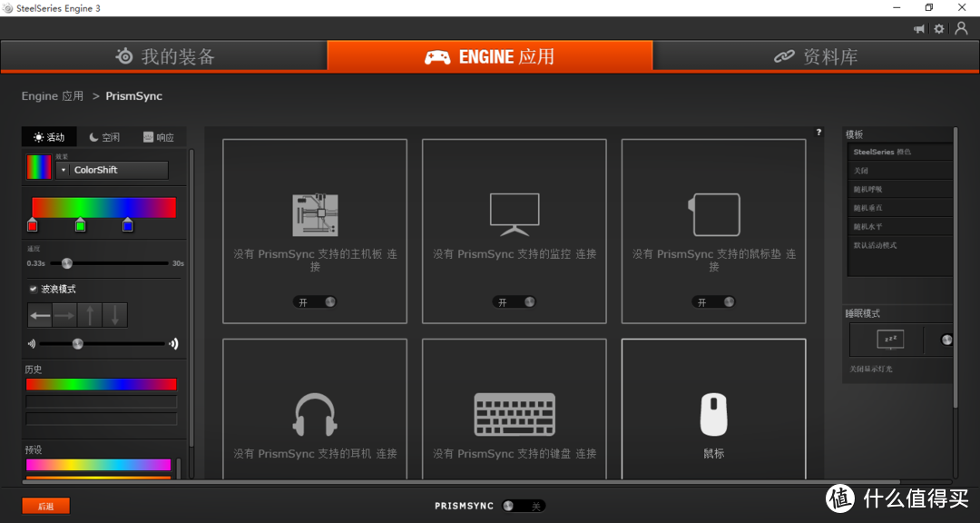Screen dimensions: 980x523
Task: Set wave direction to up arrow
Action: click(x=90, y=315)
